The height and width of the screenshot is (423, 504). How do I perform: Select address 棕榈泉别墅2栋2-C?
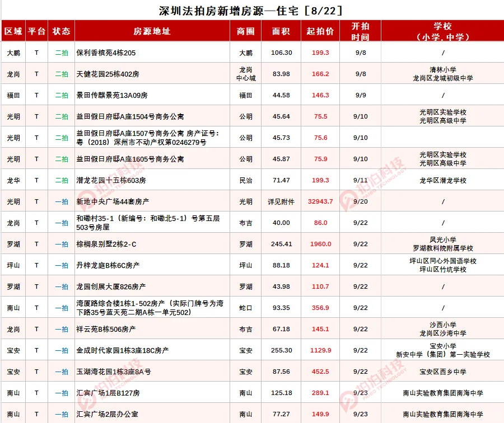pos(106,244)
